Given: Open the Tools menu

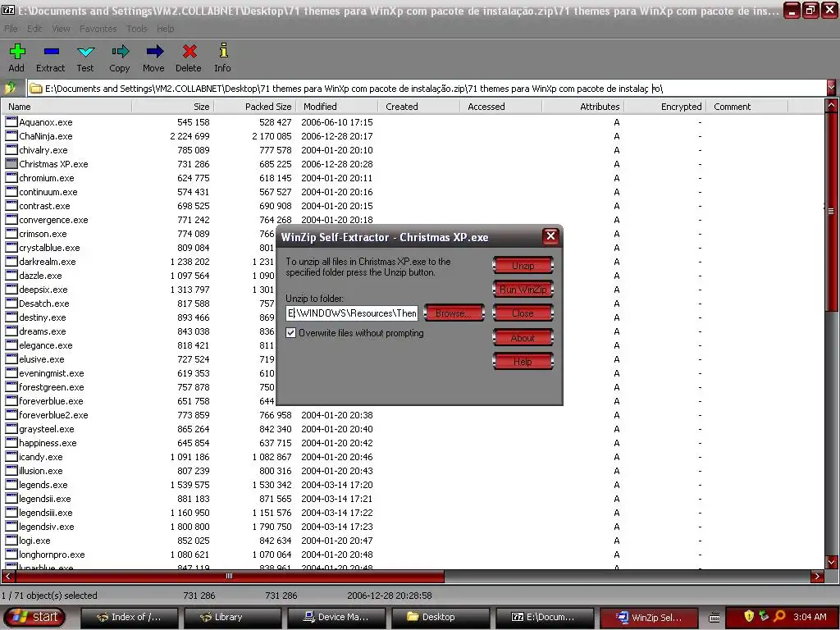Looking at the screenshot, I should click(x=137, y=29).
